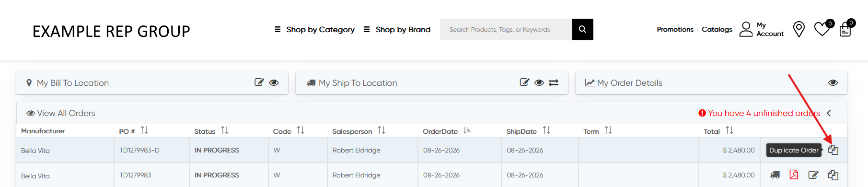
Task: Select Bella Vita in TD1279983 row
Action: click(x=35, y=176)
